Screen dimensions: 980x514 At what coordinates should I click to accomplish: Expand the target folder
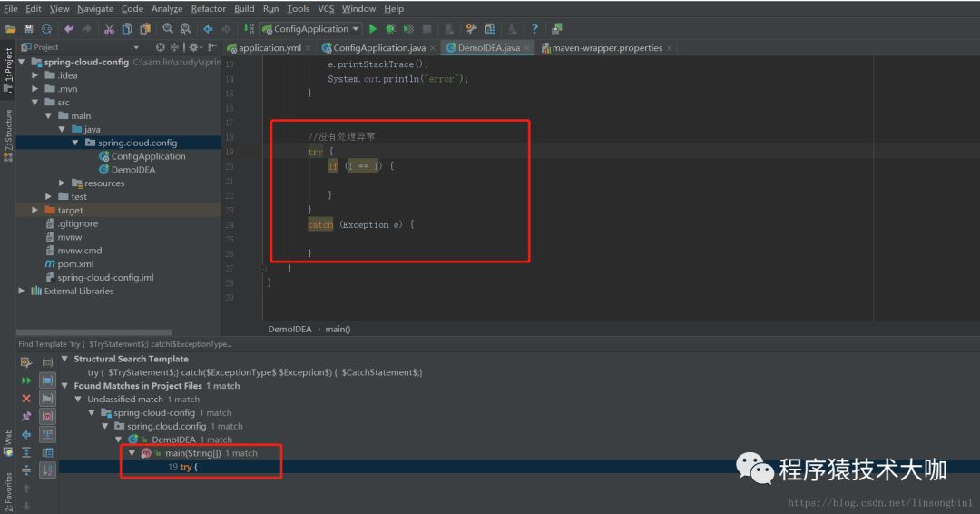[x=35, y=210]
